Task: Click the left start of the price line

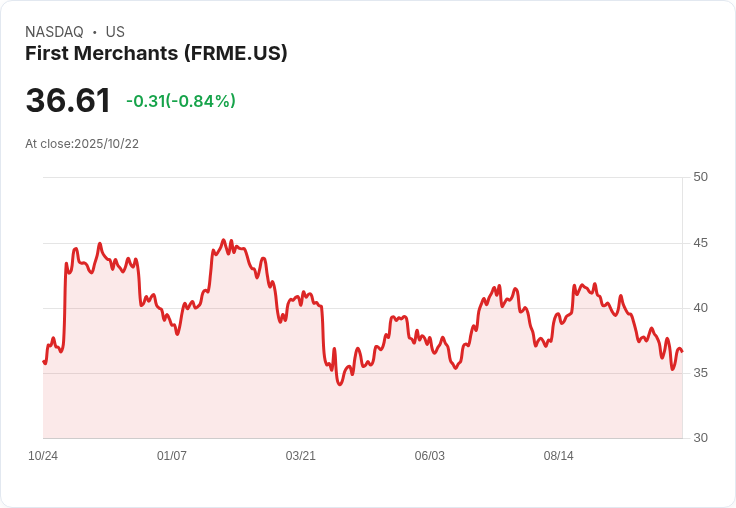Action: 44,362
